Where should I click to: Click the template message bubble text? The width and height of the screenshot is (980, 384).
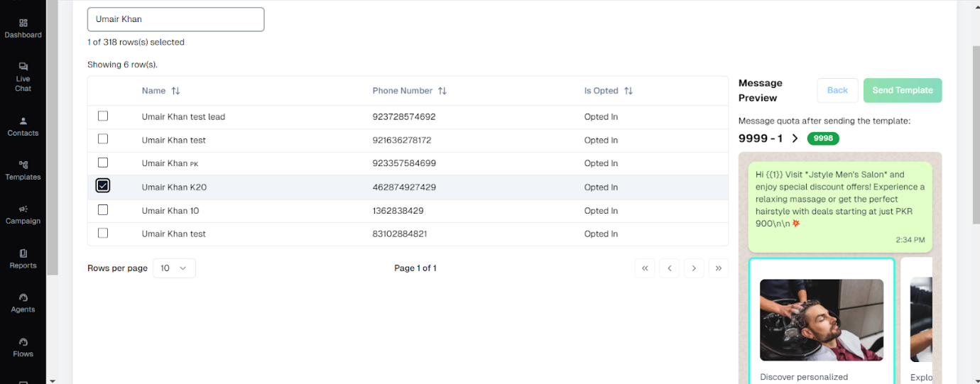click(x=840, y=199)
